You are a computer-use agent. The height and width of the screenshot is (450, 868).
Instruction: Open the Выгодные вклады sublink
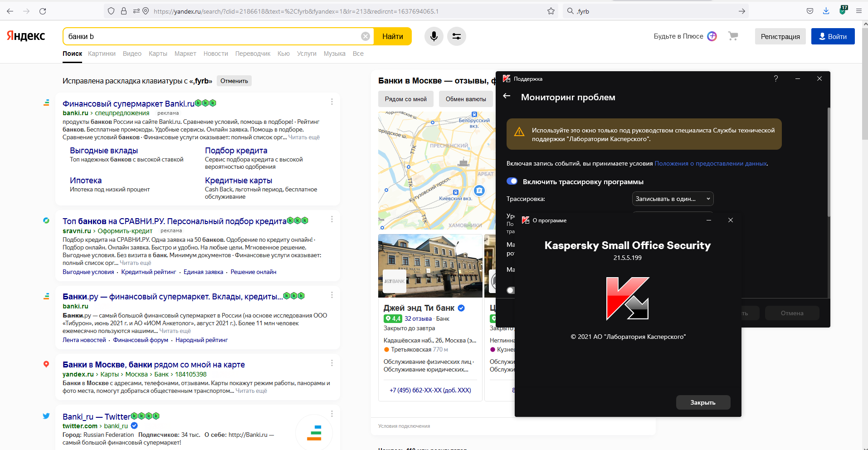point(104,150)
